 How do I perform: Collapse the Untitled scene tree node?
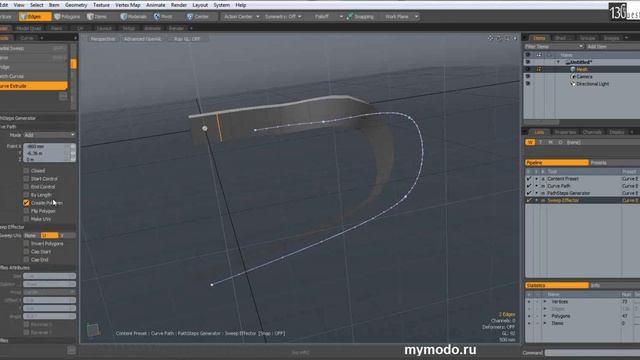[x=558, y=62]
